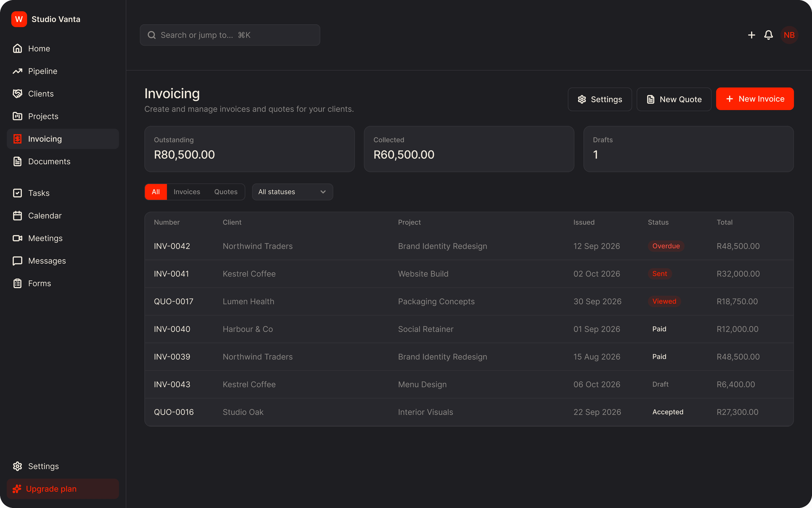
Task: Click the document icon in New Quote
Action: coord(651,99)
